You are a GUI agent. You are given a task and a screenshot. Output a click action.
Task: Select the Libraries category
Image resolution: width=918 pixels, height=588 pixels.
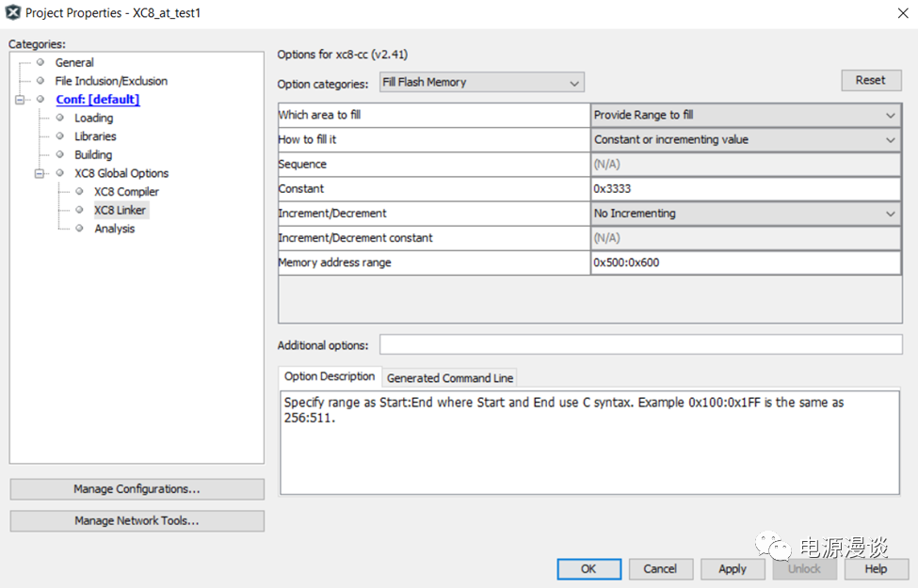pyautogui.click(x=95, y=136)
